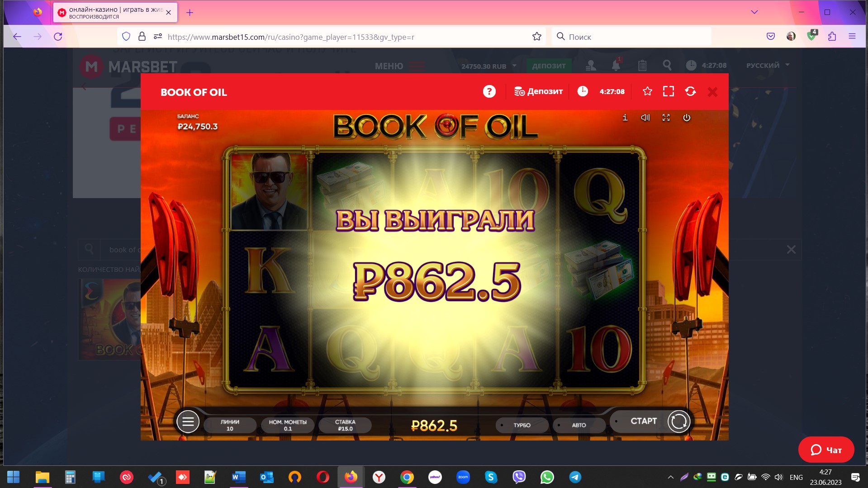Open the user profile icon on site header
The image size is (868, 488).
pyautogui.click(x=591, y=66)
